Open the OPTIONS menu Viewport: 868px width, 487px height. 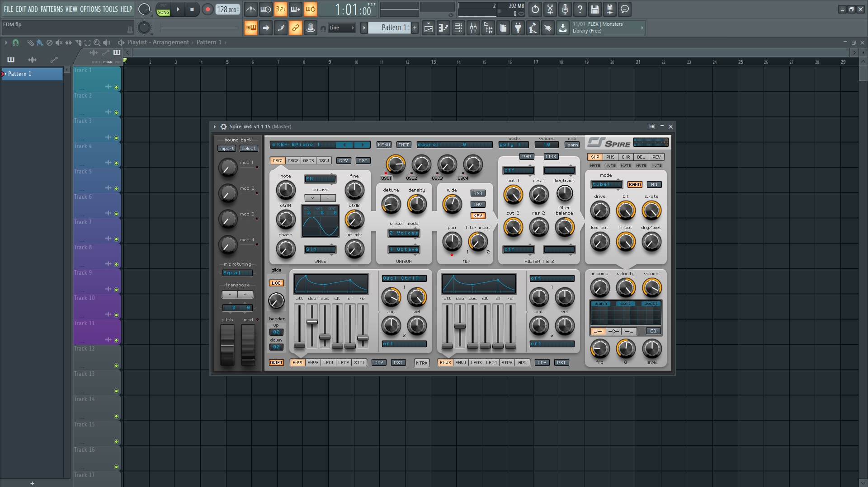point(90,9)
